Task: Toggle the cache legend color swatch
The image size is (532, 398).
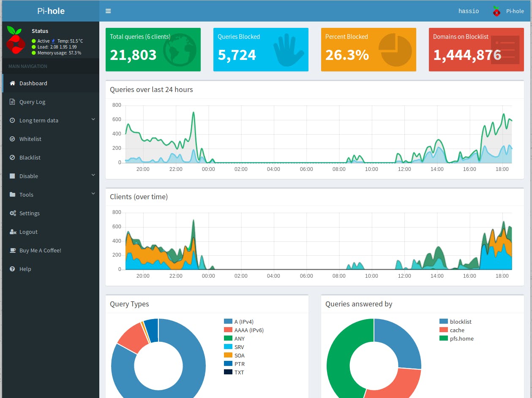Action: (x=444, y=330)
